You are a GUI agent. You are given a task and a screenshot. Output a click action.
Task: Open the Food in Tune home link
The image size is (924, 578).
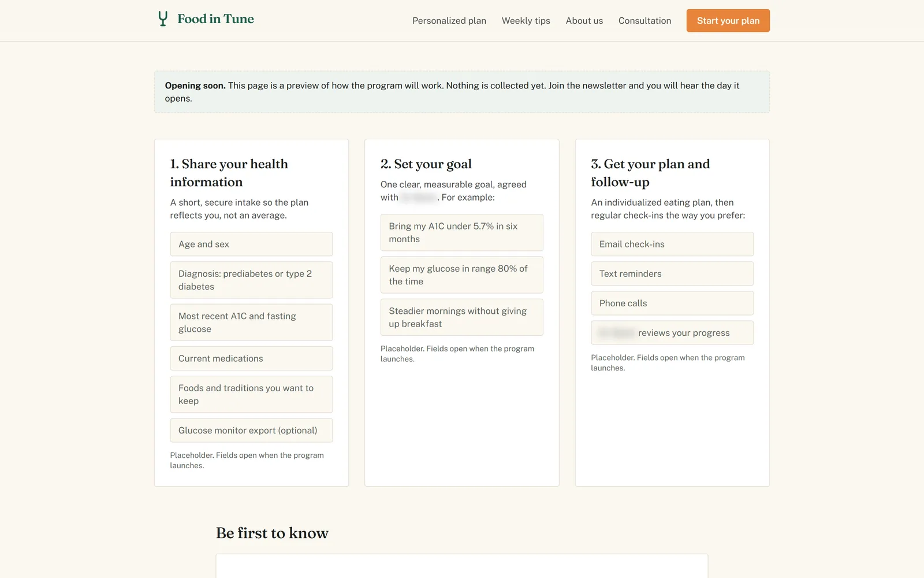click(x=206, y=19)
